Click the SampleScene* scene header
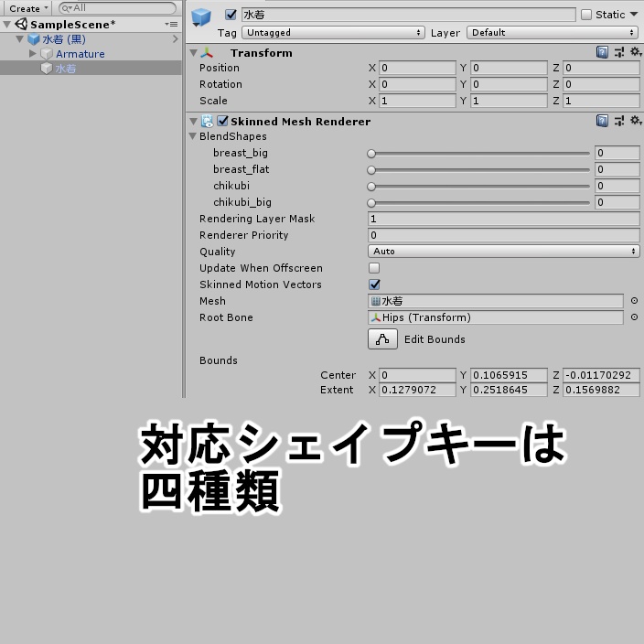The width and height of the screenshot is (644, 644). pos(72,24)
